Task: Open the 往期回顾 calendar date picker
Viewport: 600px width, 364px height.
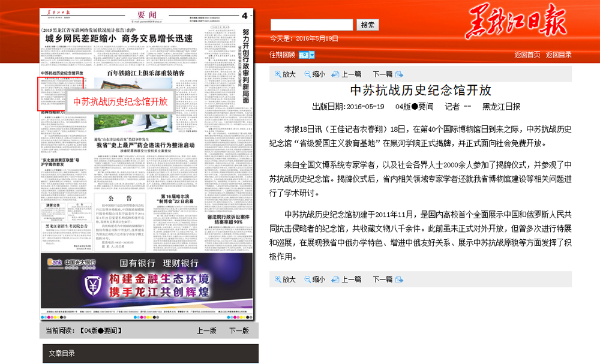Action: click(x=306, y=55)
